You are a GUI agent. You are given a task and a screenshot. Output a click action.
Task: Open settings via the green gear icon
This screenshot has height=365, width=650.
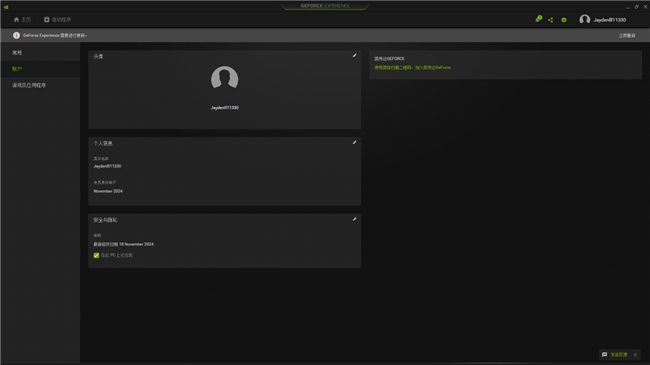pos(564,20)
